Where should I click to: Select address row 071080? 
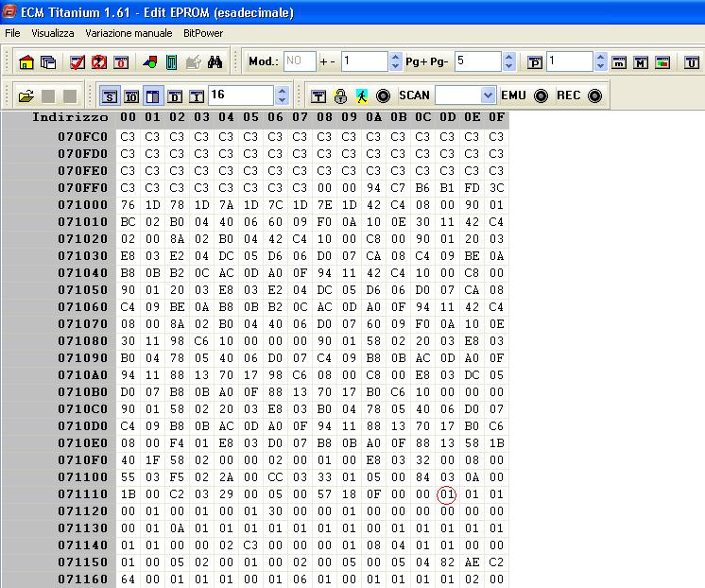[83, 341]
